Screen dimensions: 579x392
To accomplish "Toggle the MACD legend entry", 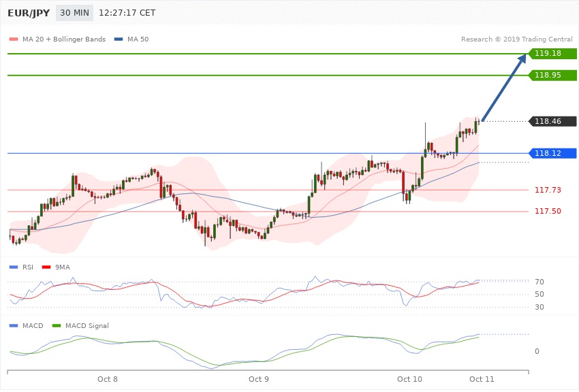I will (27, 326).
